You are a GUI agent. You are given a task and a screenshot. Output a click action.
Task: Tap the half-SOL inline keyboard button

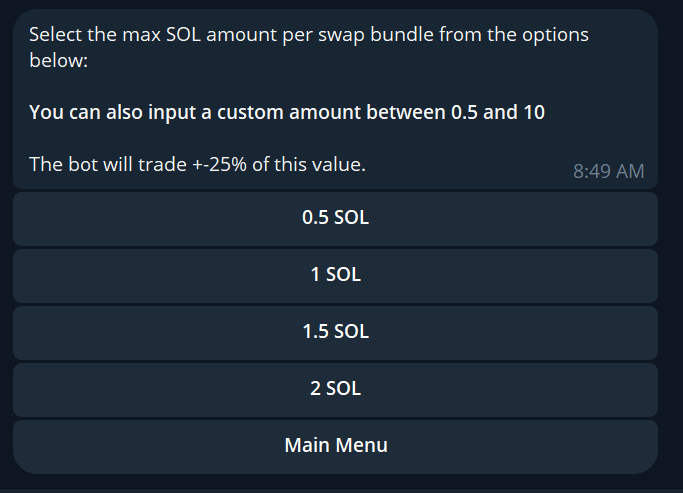pyautogui.click(x=335, y=218)
